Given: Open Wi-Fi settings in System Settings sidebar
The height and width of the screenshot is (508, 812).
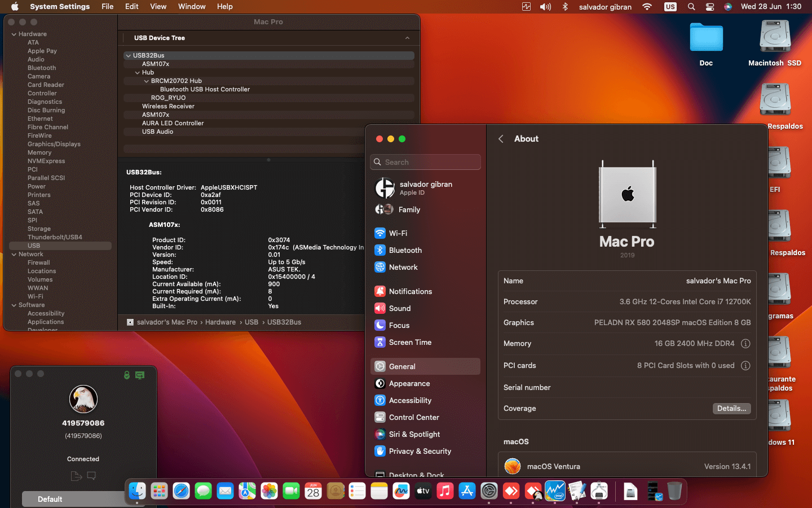Looking at the screenshot, I should tap(425, 233).
